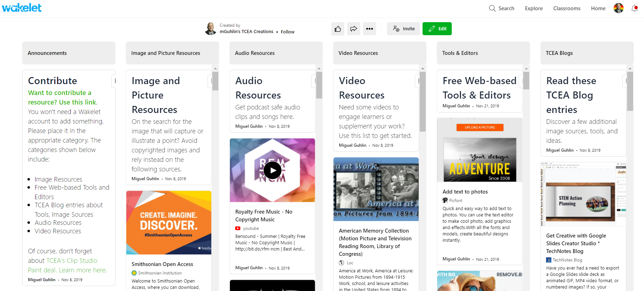Viewport: 644px width, 291px height.
Task: Click 'Miguel Guhlin' author on Contribute card
Action: tap(42, 280)
